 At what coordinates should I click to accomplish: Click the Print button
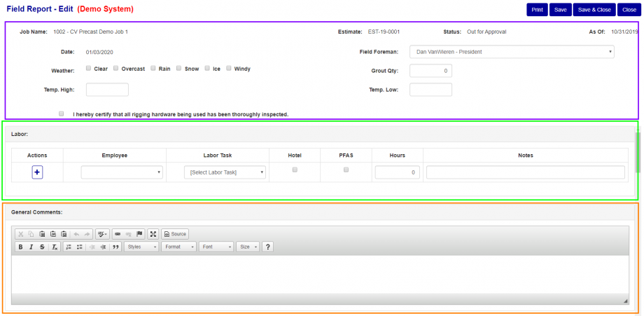537,10
